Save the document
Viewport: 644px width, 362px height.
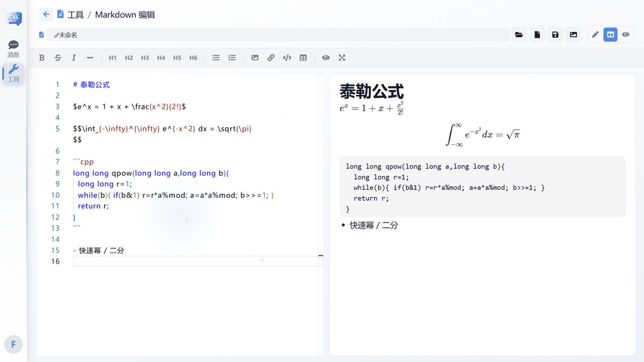coord(555,35)
